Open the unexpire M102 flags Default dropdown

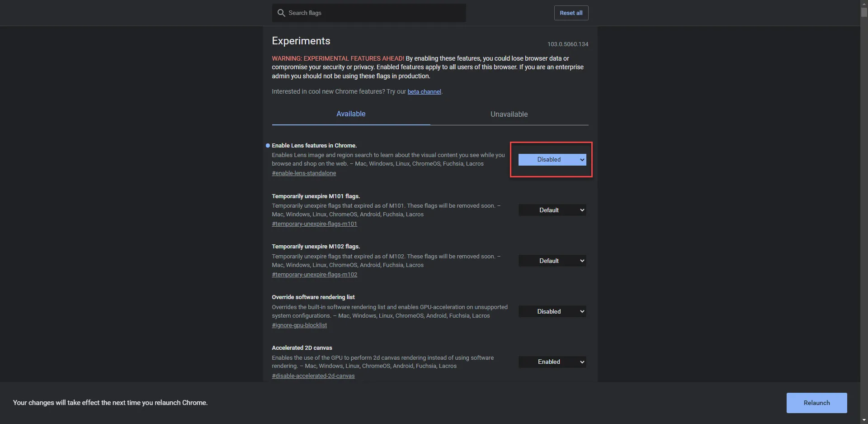(x=552, y=261)
